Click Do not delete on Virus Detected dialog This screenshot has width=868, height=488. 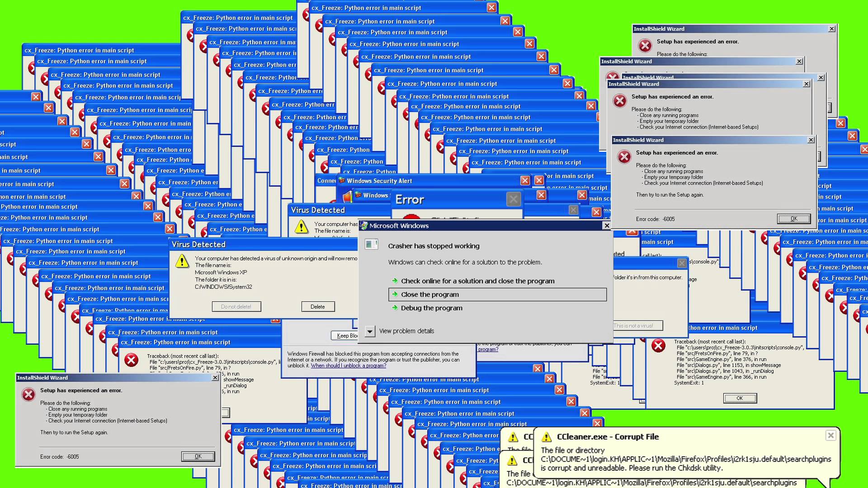236,306
